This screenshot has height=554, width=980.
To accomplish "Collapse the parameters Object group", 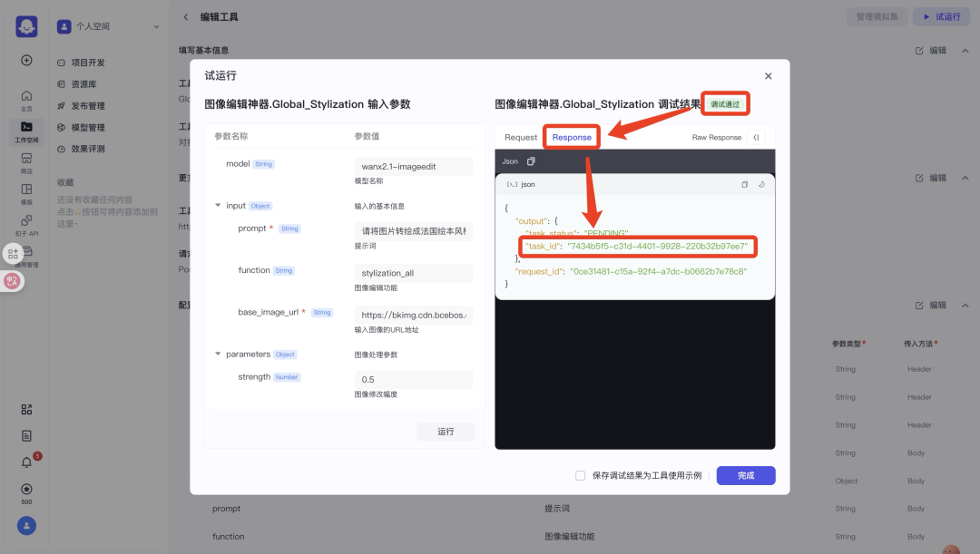I will point(218,355).
